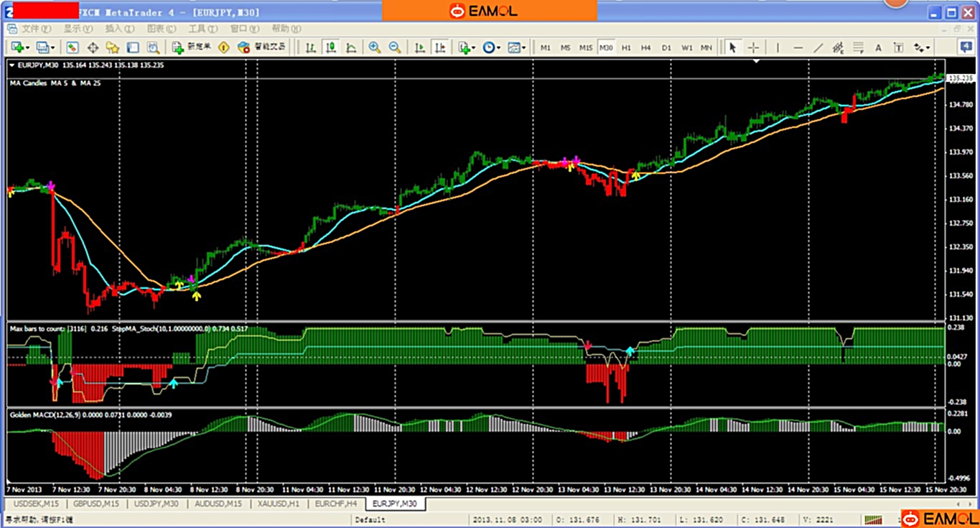Screen dimensions: 980x528
Task: Open the Strategy Tester magnifier icon
Action: point(153,47)
